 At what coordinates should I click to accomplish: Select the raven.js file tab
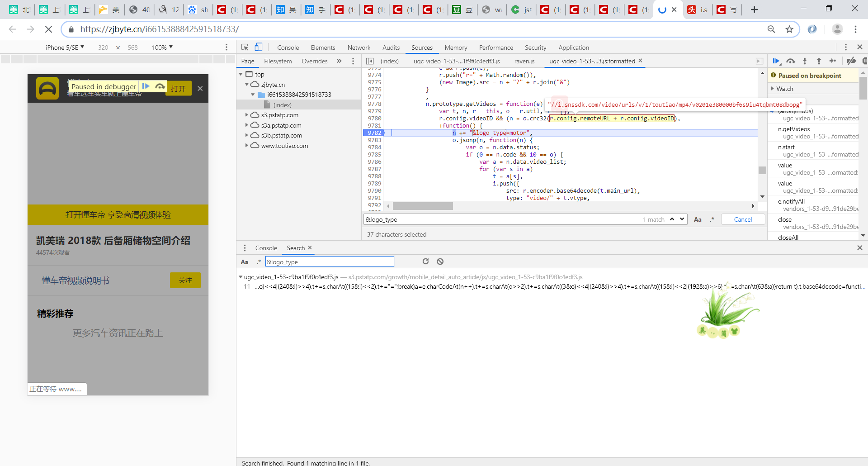(x=524, y=61)
